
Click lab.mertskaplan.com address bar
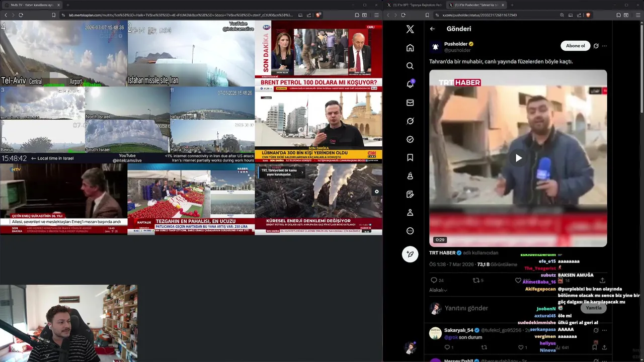(181, 15)
